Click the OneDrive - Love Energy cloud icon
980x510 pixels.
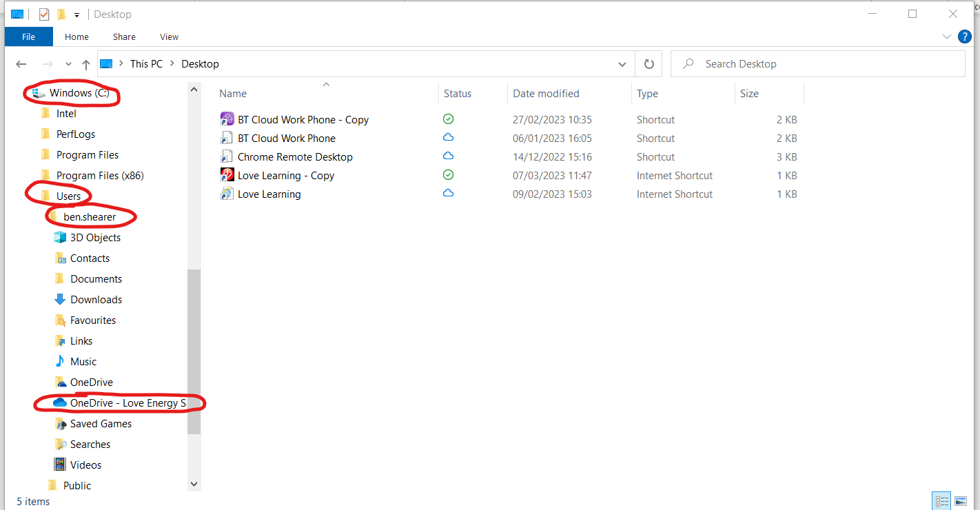coord(60,402)
